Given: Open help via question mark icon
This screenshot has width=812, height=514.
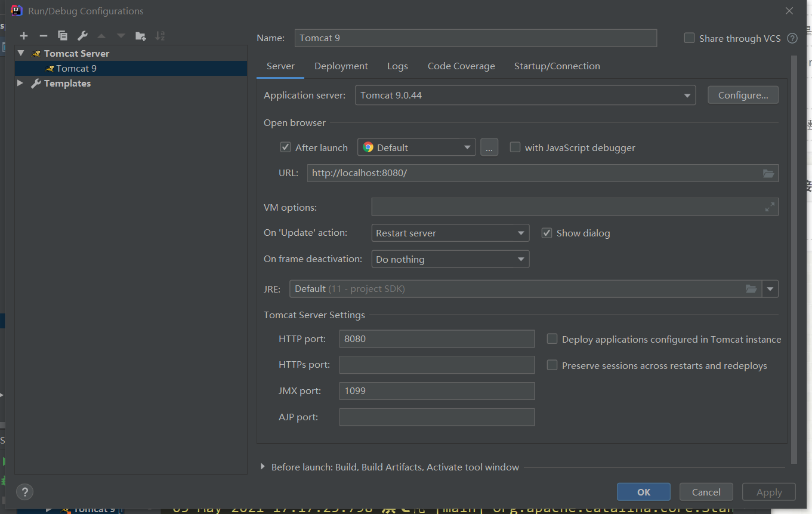Looking at the screenshot, I should coord(24,492).
